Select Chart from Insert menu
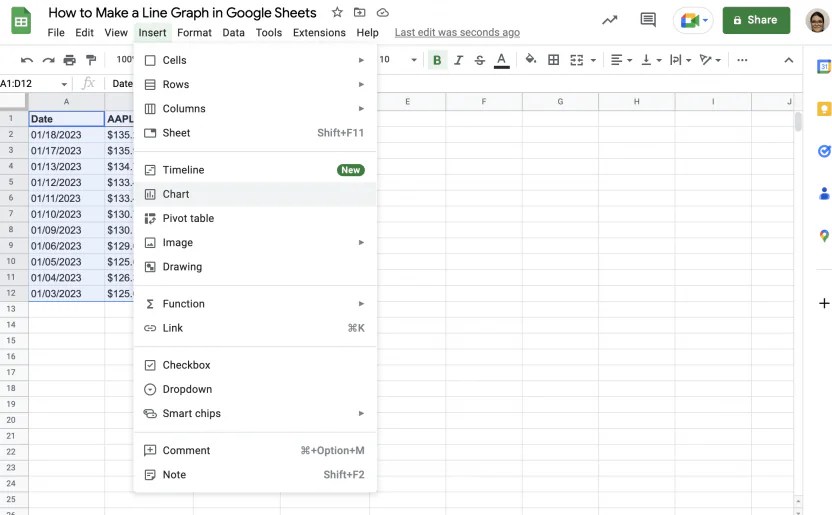Screen dimensions: 832x515 click(x=255, y=194)
